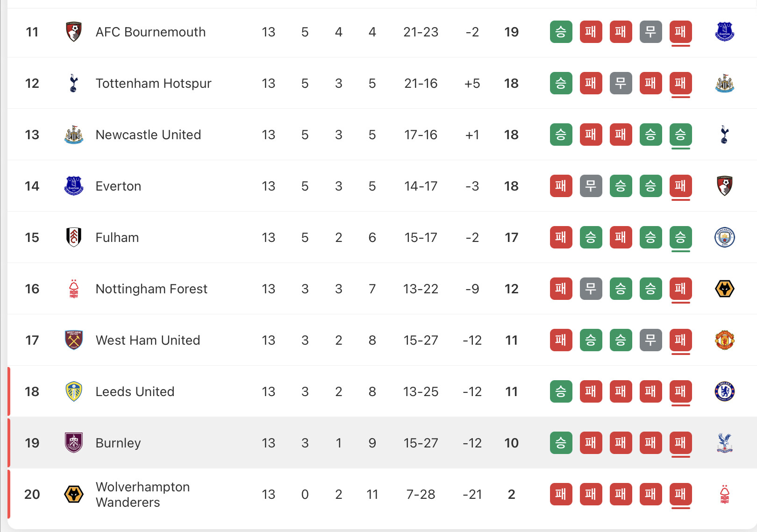757x532 pixels.
Task: Click Newcastle United's crest beside team name
Action: [x=74, y=135]
